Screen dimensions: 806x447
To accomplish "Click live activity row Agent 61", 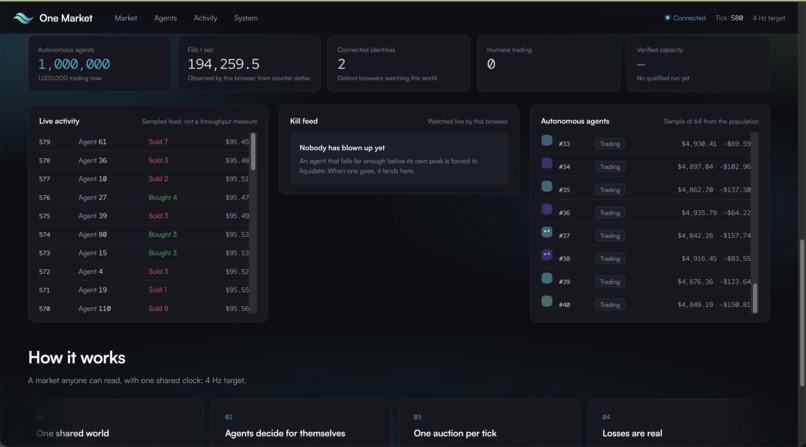I will (x=144, y=142).
